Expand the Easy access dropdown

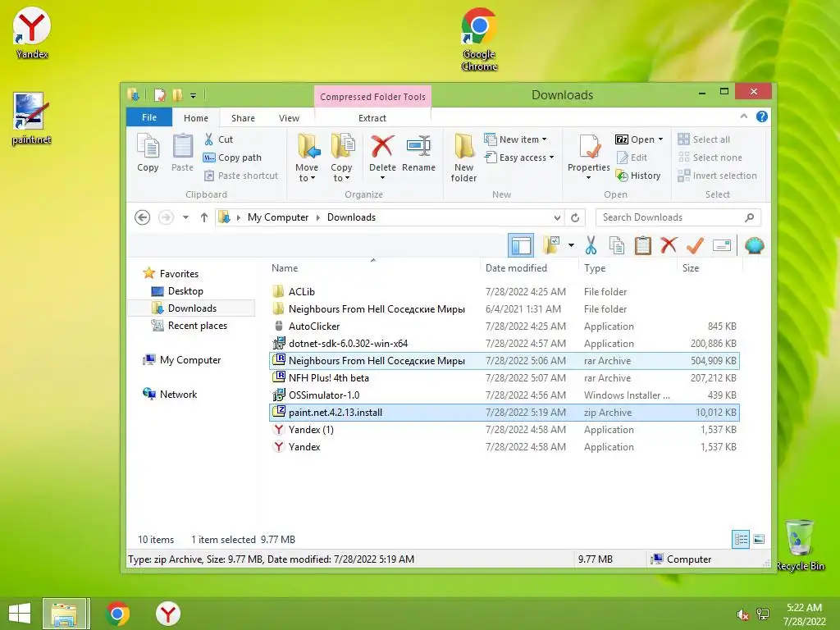click(518, 157)
